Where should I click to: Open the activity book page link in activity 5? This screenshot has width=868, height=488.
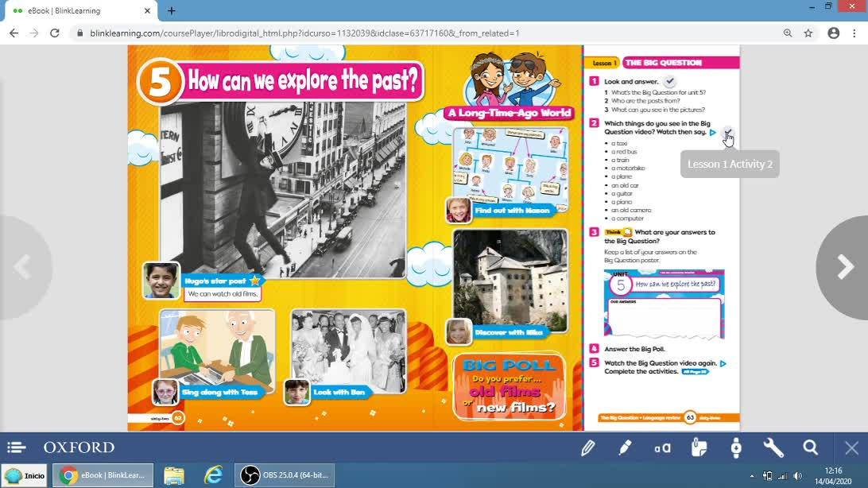coord(696,372)
